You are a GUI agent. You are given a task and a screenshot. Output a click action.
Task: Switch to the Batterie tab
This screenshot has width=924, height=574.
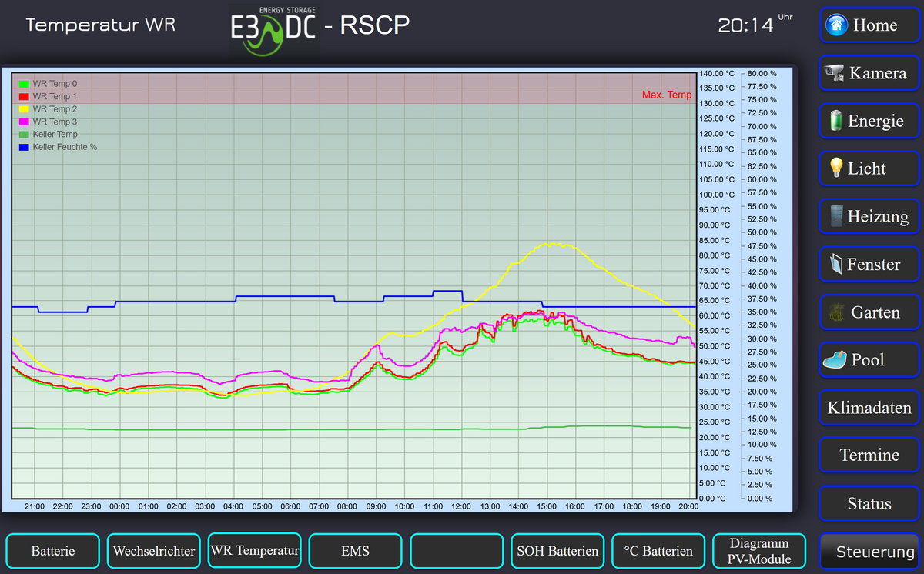(53, 551)
